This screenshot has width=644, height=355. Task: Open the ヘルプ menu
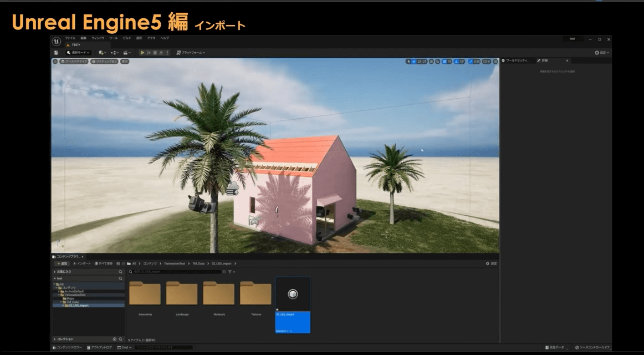coord(164,38)
